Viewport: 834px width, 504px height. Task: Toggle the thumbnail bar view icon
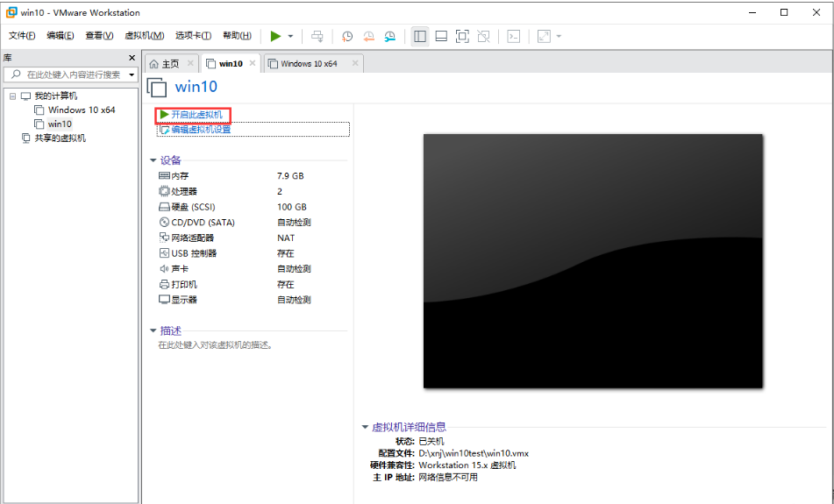click(441, 36)
